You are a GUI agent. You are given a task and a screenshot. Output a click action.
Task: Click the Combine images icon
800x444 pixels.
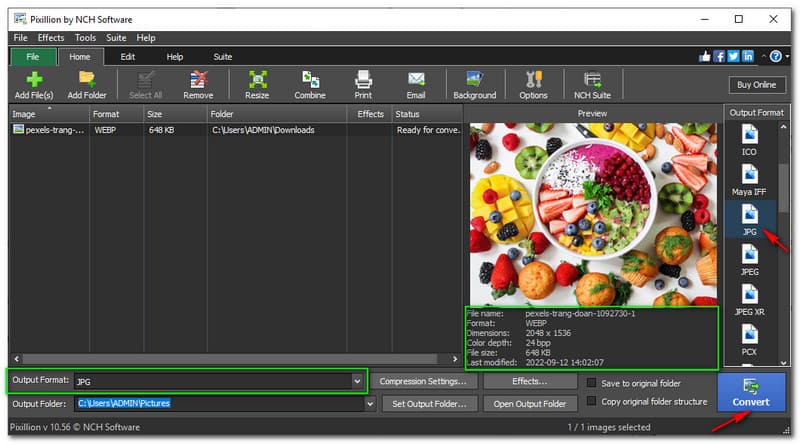click(x=309, y=80)
